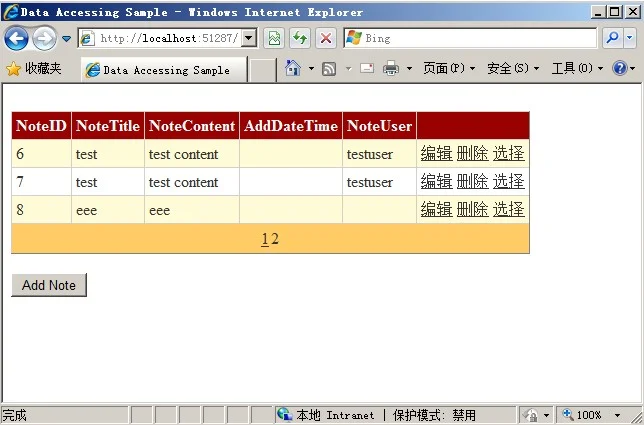Click the Add Note button
644x425 pixels.
(49, 285)
